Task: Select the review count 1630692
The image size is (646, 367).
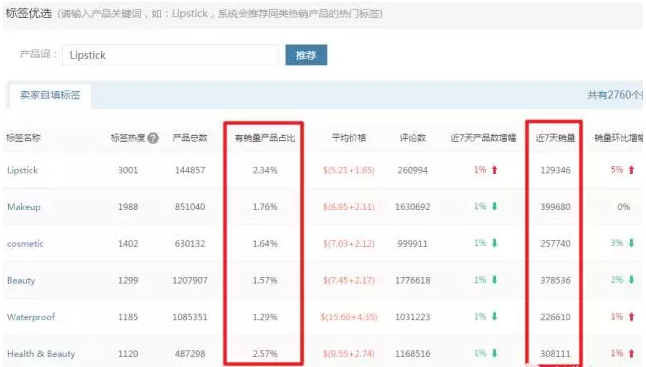Action: pyautogui.click(x=412, y=207)
